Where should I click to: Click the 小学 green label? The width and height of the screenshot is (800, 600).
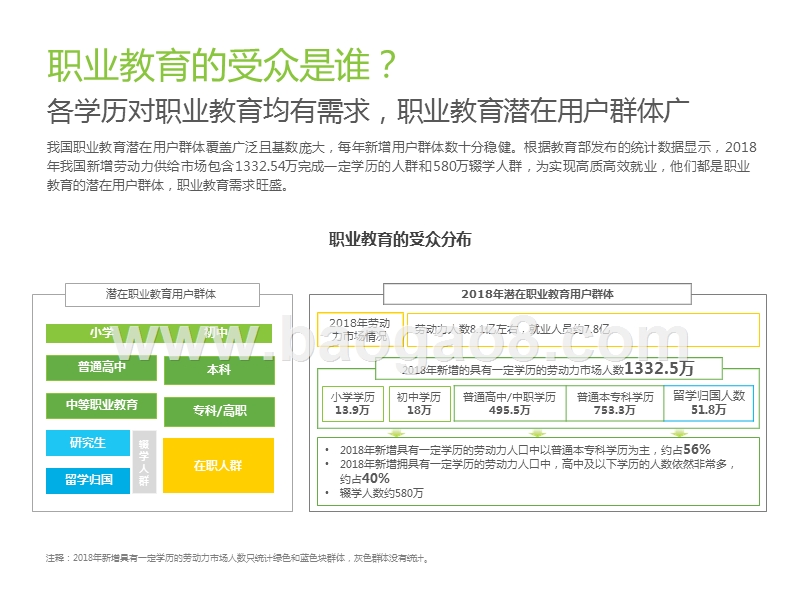[x=102, y=333]
